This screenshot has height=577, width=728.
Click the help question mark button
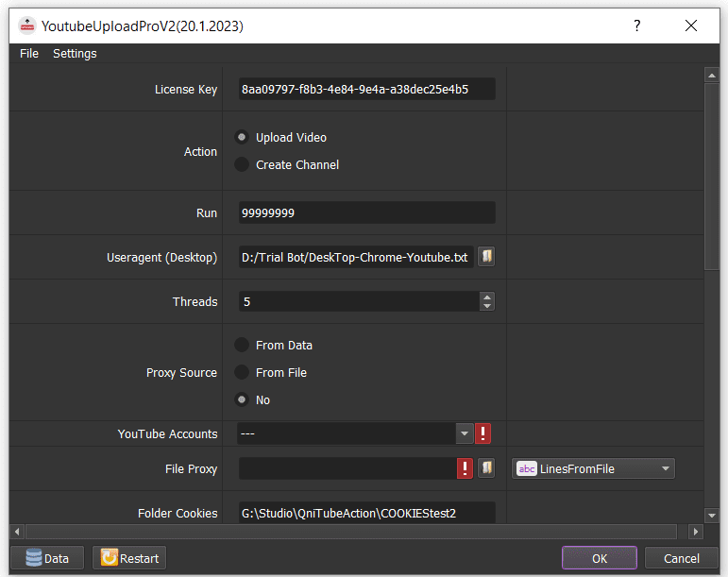click(x=637, y=25)
